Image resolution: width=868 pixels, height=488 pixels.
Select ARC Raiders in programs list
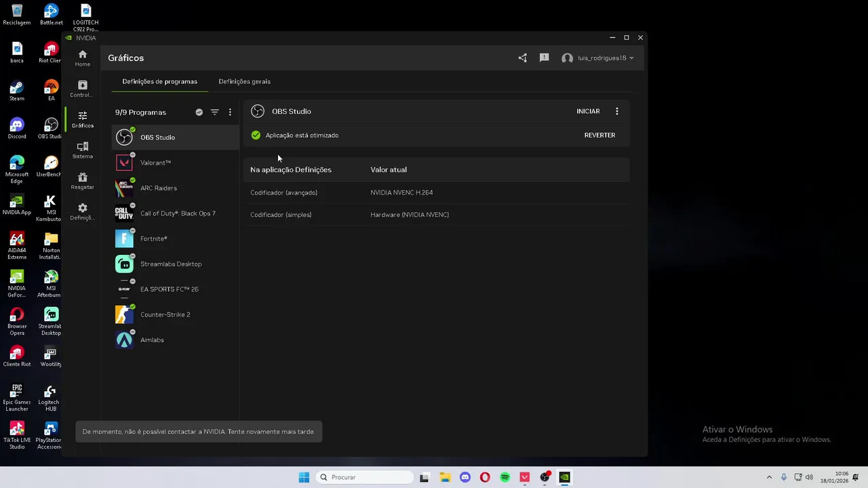pos(176,188)
